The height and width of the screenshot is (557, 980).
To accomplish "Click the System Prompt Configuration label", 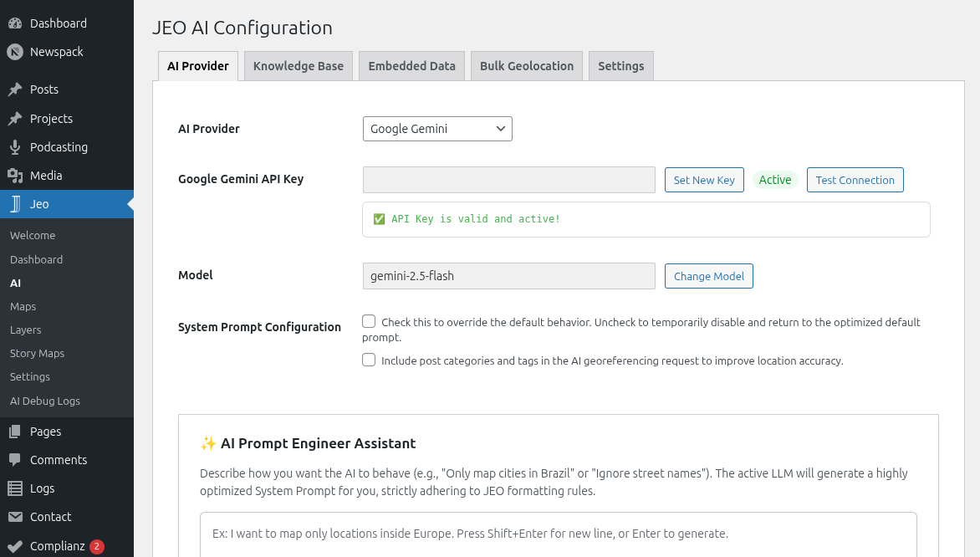I will (259, 327).
